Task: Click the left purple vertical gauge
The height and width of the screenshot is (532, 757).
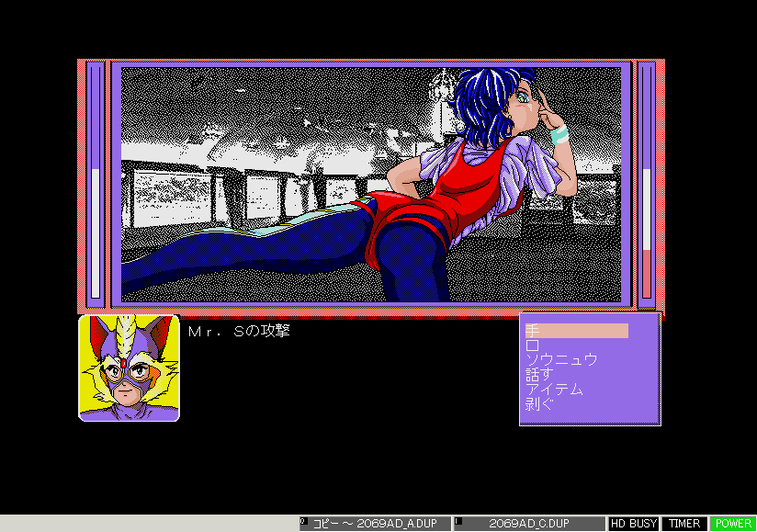Action: [x=96, y=184]
